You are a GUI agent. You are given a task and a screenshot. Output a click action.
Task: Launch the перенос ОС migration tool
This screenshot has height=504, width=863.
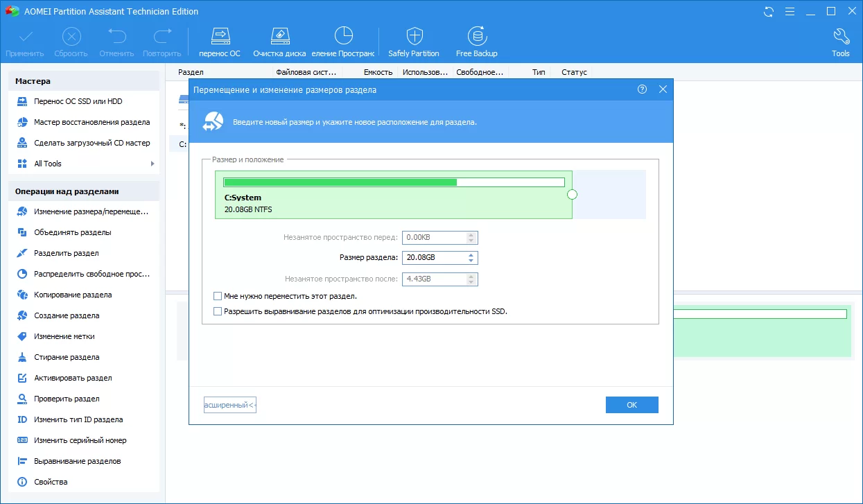click(x=220, y=42)
